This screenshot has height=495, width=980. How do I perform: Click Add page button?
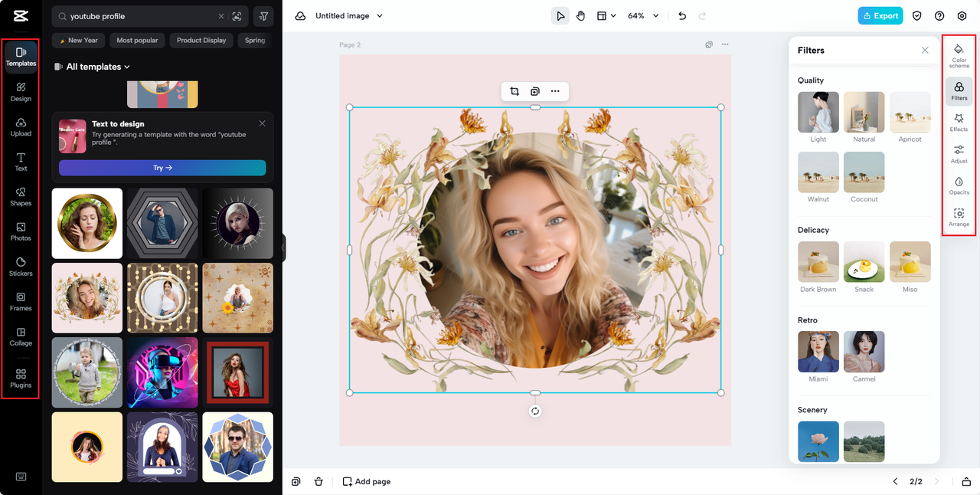click(x=367, y=481)
